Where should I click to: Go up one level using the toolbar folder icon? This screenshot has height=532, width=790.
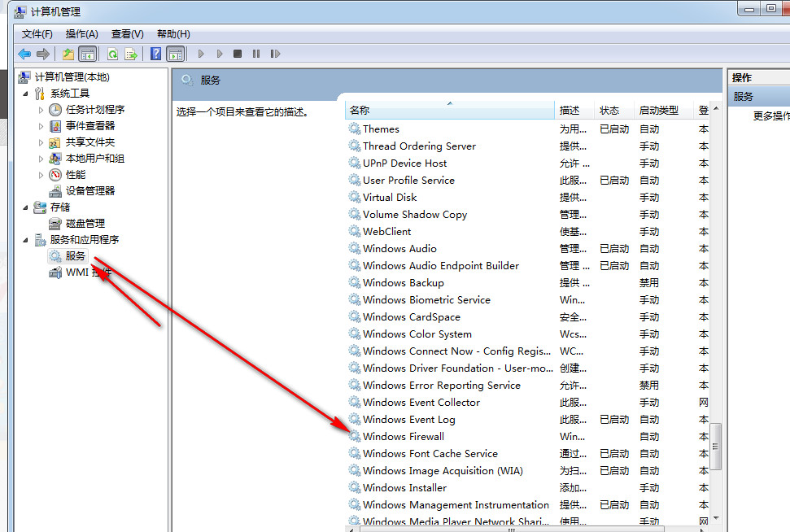(68, 54)
